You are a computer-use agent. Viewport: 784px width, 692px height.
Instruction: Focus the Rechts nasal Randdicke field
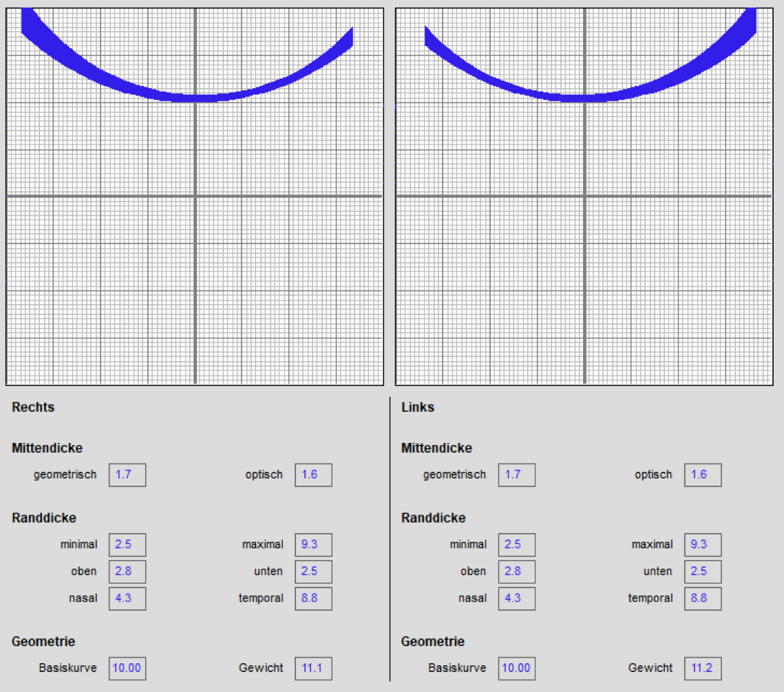pyautogui.click(x=127, y=598)
